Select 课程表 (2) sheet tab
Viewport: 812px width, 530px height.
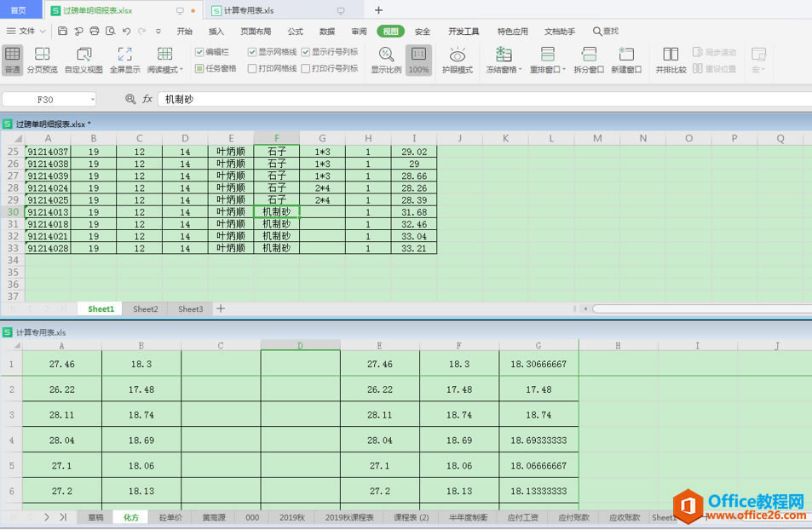point(412,517)
